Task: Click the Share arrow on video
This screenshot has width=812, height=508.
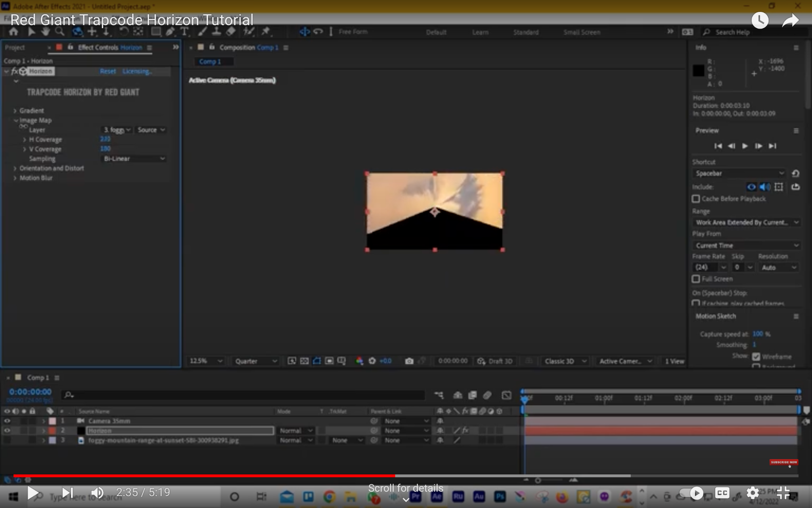Action: pos(790,20)
